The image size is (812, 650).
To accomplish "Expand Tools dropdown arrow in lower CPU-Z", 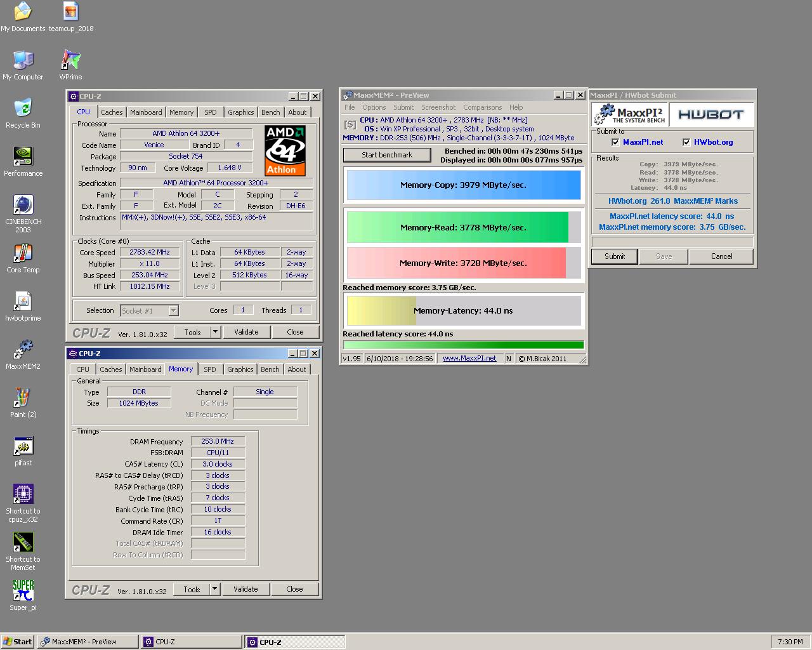I will pos(214,589).
